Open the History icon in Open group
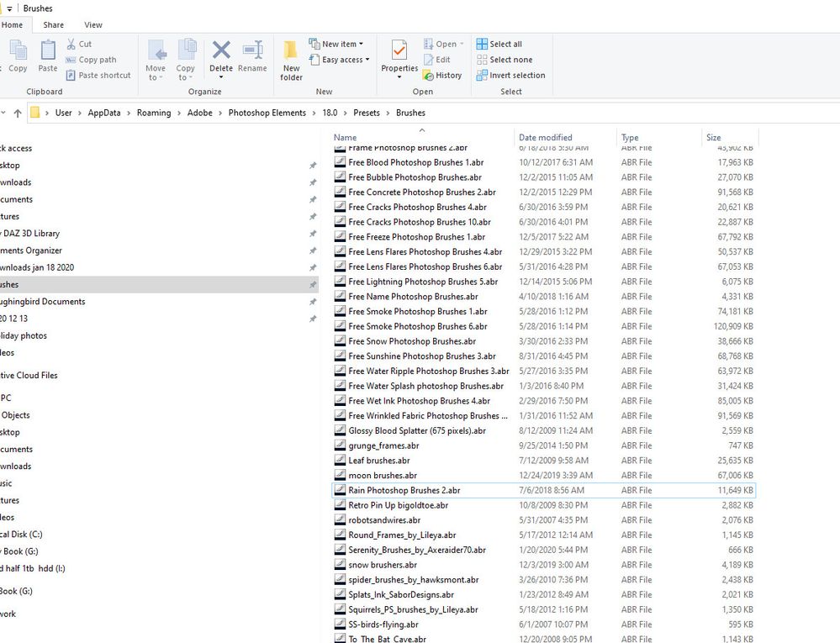This screenshot has height=643, width=840. pyautogui.click(x=428, y=76)
